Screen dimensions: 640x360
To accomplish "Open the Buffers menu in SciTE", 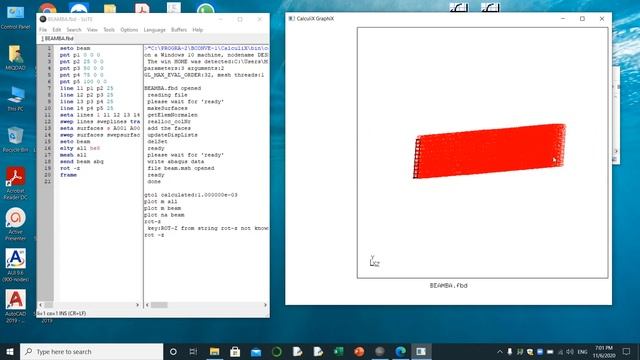I will coord(179,30).
